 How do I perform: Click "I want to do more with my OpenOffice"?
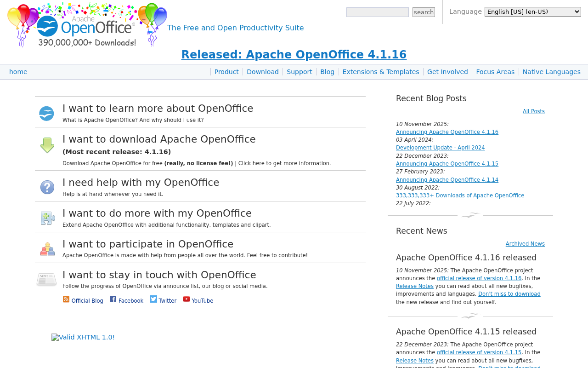157,213
